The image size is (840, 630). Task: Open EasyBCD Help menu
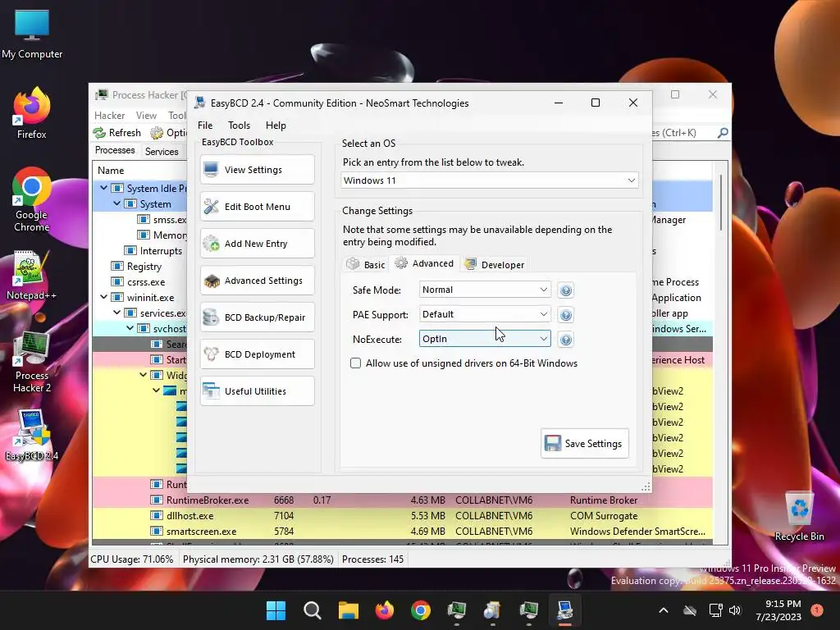[276, 126]
